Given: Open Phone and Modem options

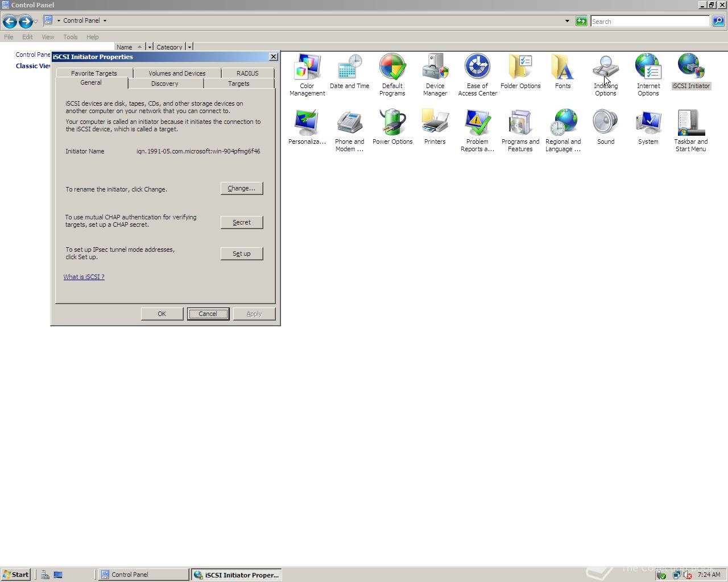Looking at the screenshot, I should point(349,131).
